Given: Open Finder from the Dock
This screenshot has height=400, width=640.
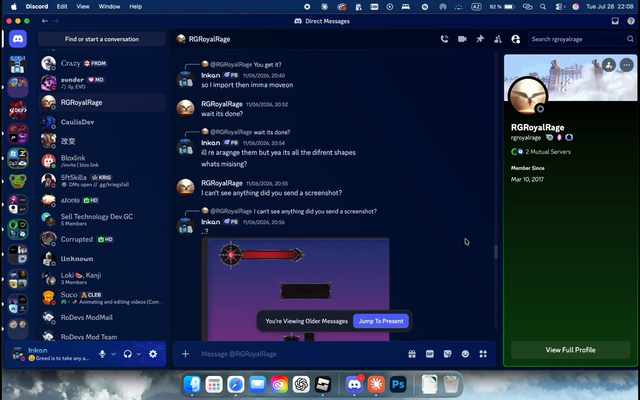Looking at the screenshot, I should [192, 384].
